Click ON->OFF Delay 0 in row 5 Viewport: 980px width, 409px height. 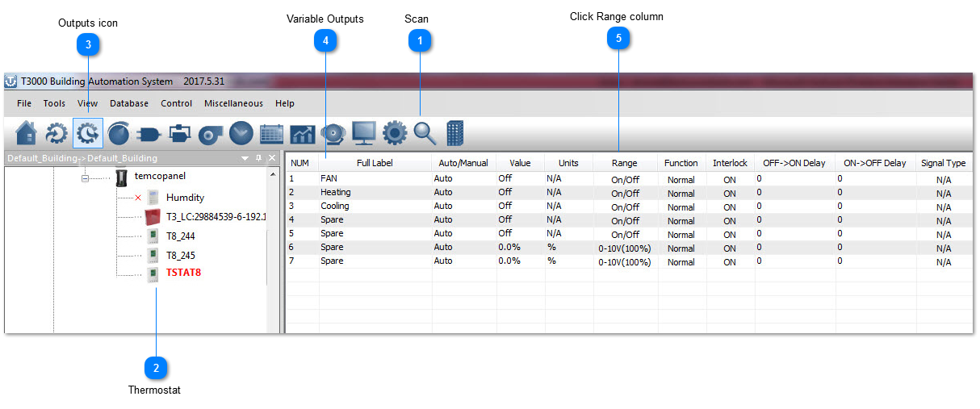875,233
